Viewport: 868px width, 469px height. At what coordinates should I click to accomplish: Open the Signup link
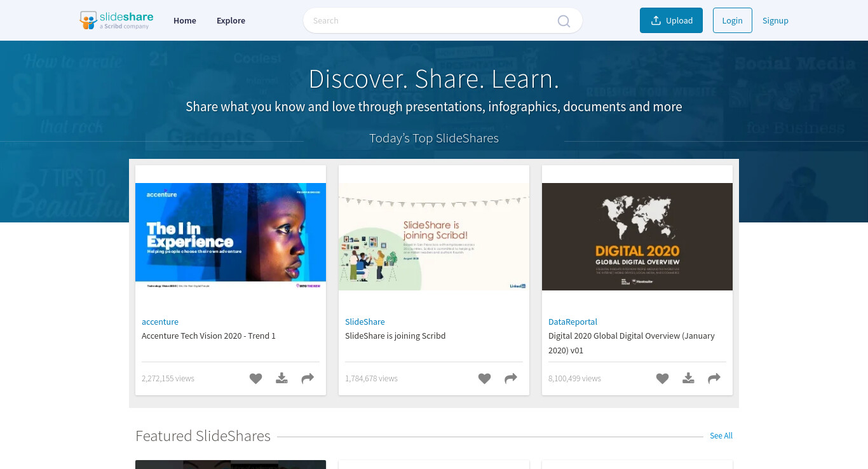coord(775,20)
